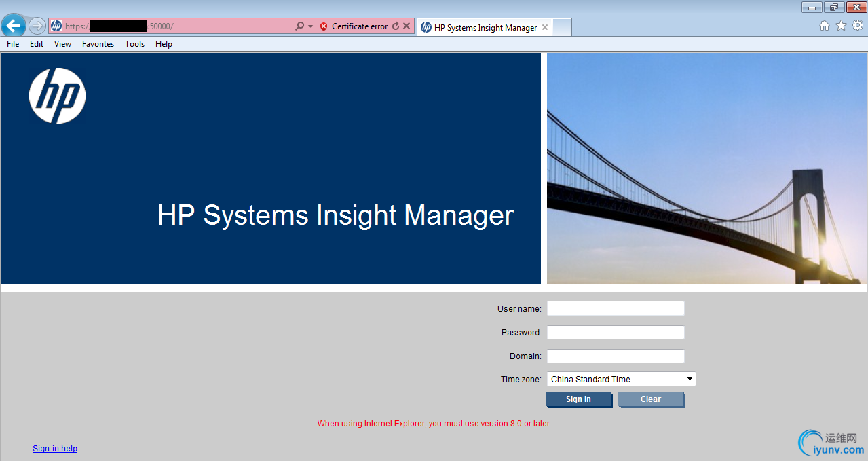Click the Home icon in browser toolbar

(825, 26)
